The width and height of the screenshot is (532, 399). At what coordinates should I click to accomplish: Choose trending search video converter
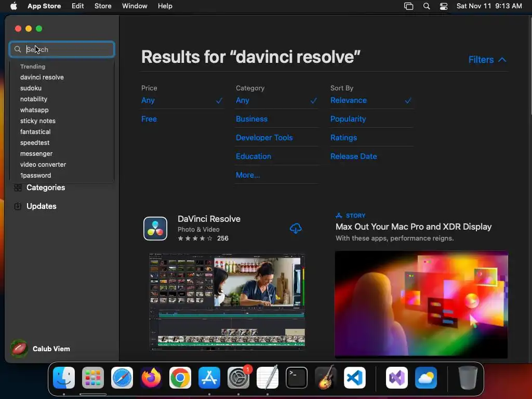point(43,165)
